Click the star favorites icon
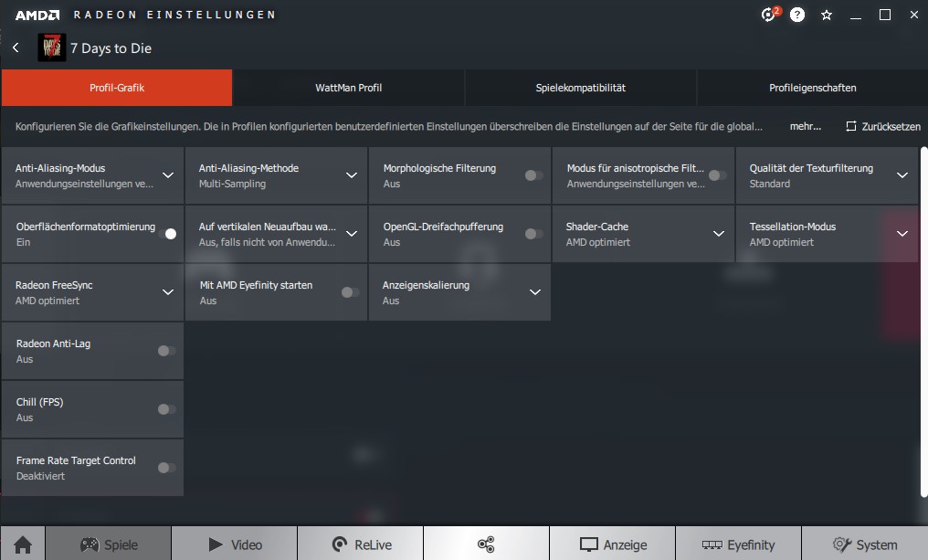 click(827, 15)
